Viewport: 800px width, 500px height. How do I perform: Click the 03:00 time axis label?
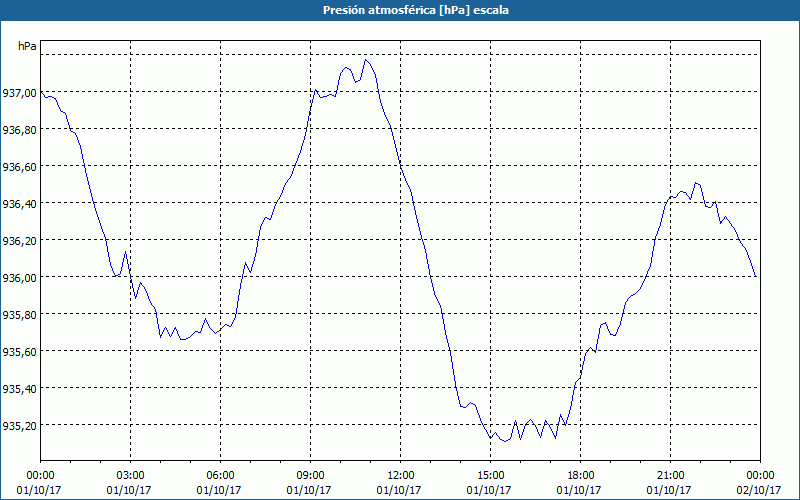[130, 476]
